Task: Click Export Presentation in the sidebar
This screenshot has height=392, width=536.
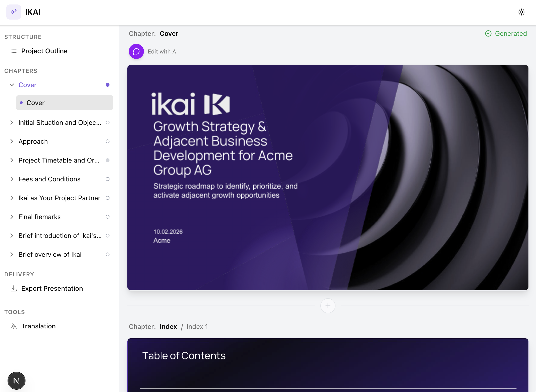Action: (x=52, y=288)
